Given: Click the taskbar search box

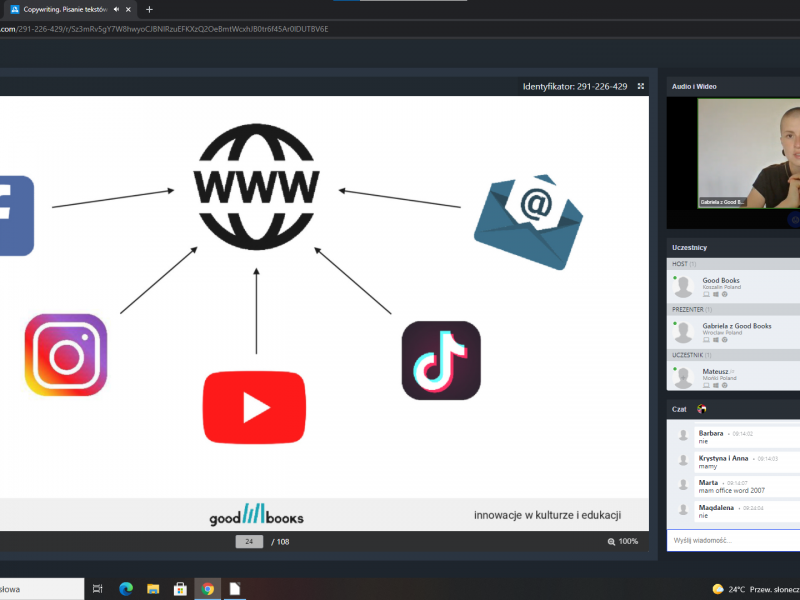Looking at the screenshot, I should pos(42,589).
